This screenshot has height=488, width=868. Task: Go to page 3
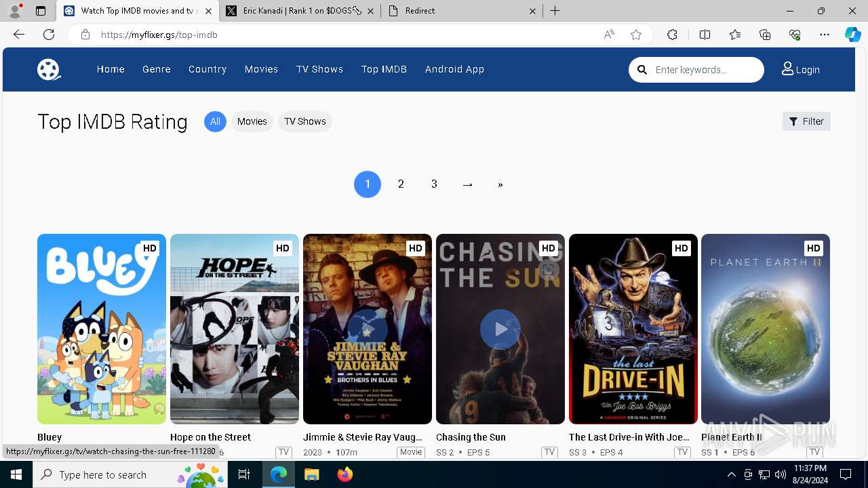[434, 184]
